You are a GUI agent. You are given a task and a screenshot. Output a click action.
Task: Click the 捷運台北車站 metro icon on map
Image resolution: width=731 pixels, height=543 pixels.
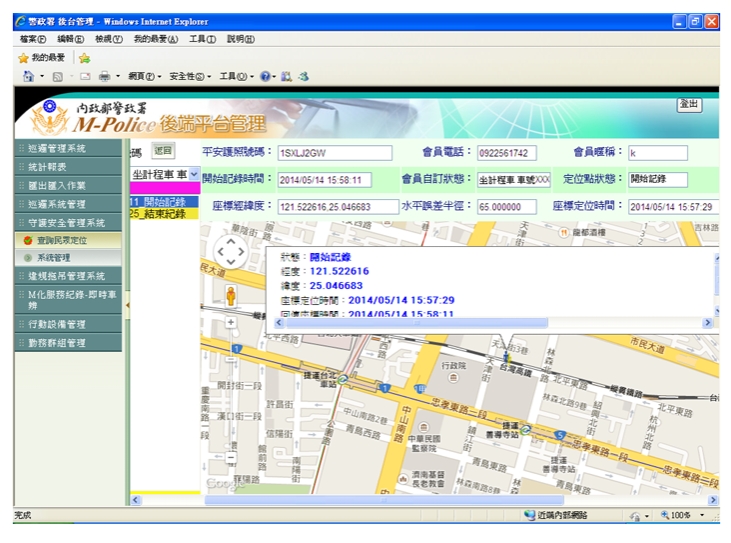(x=343, y=379)
